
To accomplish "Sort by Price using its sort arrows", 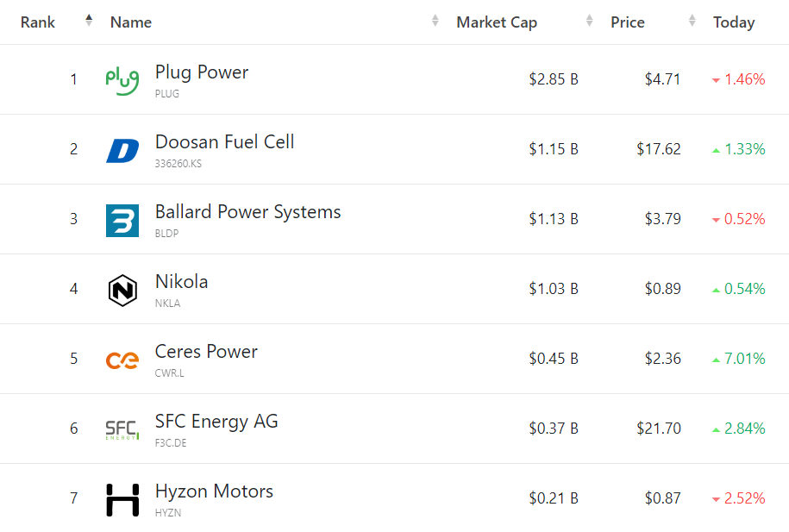I will [x=692, y=21].
